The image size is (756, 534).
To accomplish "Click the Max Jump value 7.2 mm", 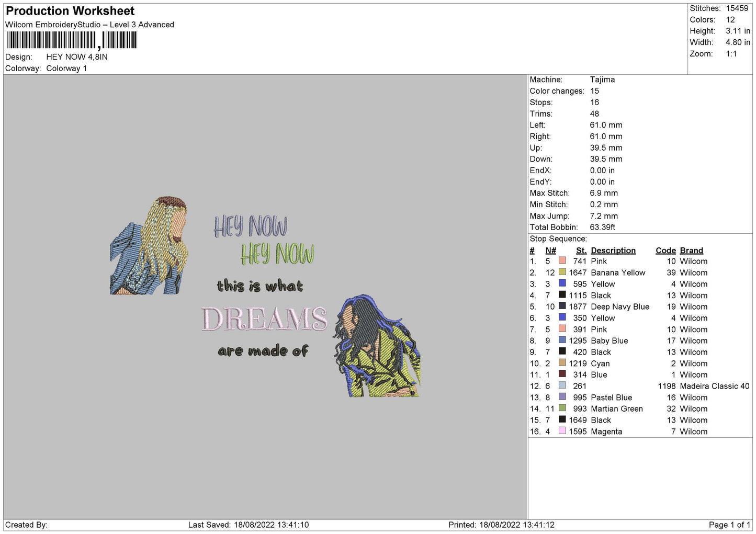I will pos(604,216).
